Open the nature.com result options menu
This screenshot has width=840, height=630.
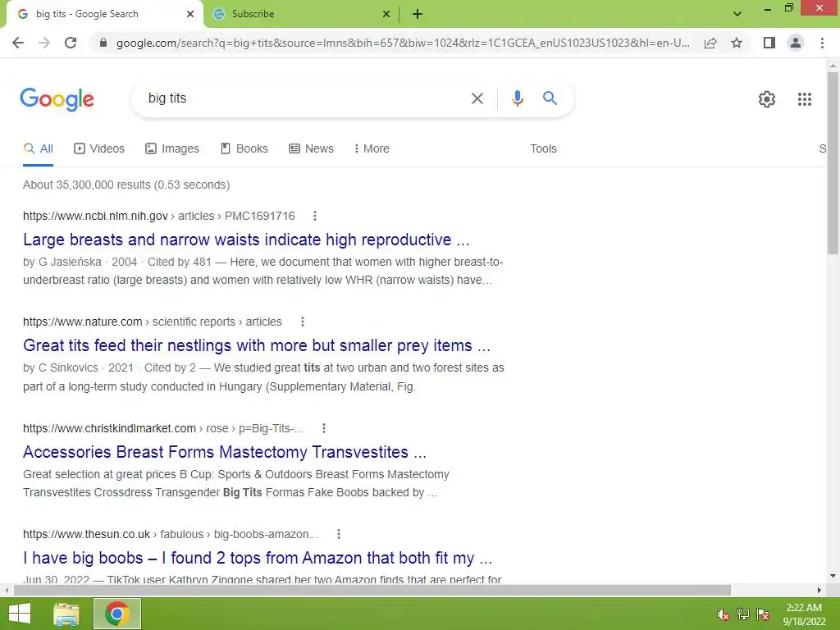[303, 322]
